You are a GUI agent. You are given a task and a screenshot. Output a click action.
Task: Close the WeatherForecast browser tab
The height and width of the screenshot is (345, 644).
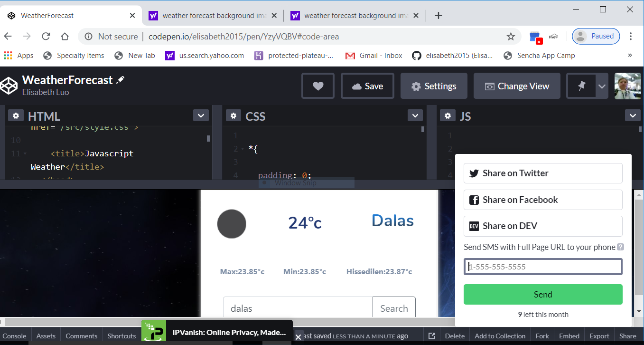click(x=132, y=16)
